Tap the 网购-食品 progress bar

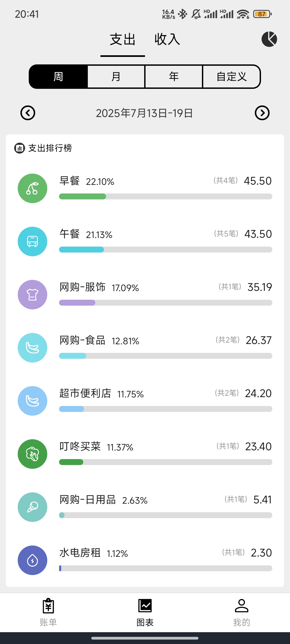pyautogui.click(x=165, y=356)
